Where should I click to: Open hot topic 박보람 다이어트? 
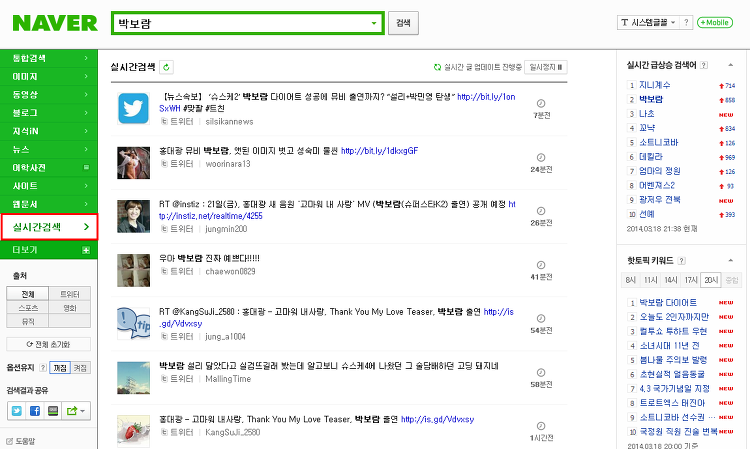(x=668, y=303)
